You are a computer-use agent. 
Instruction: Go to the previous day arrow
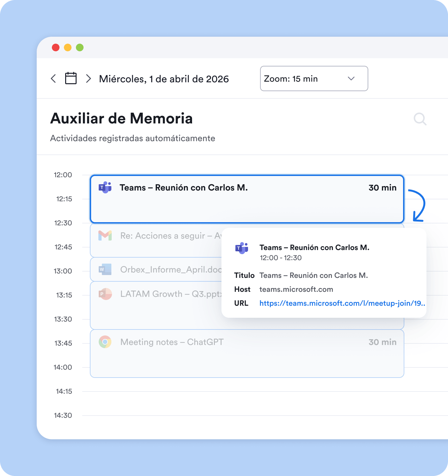[53, 78]
